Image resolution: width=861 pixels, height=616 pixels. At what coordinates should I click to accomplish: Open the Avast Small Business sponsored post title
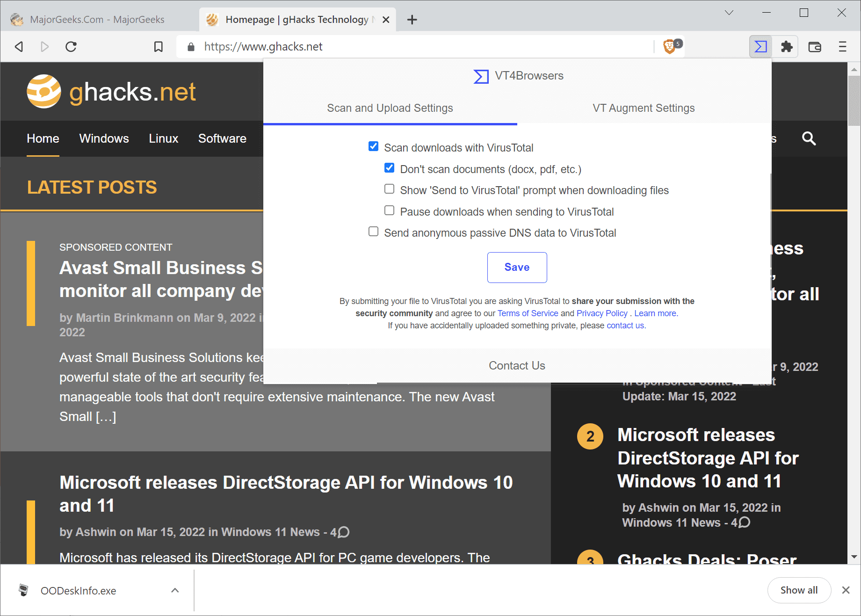point(161,279)
